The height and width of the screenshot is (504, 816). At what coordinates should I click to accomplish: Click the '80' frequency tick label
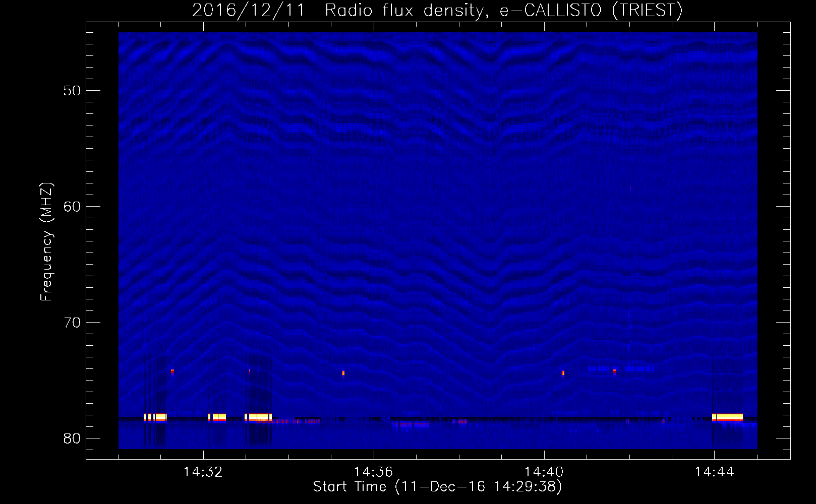point(73,438)
